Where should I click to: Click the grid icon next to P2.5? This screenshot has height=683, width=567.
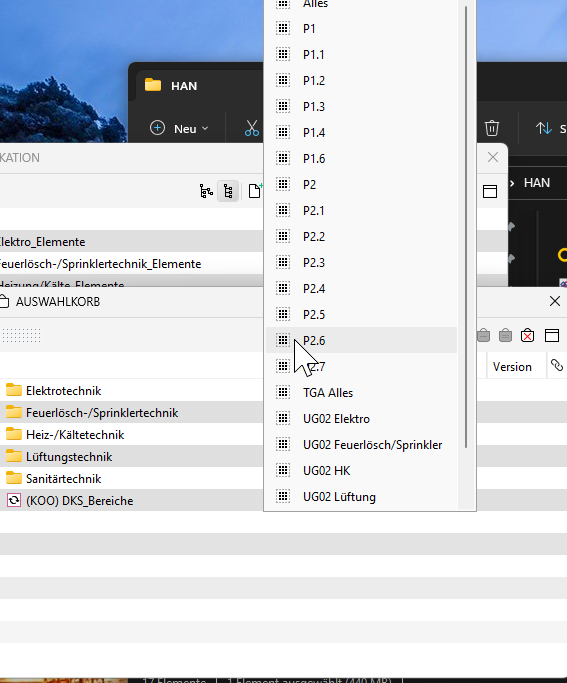pyautogui.click(x=283, y=314)
